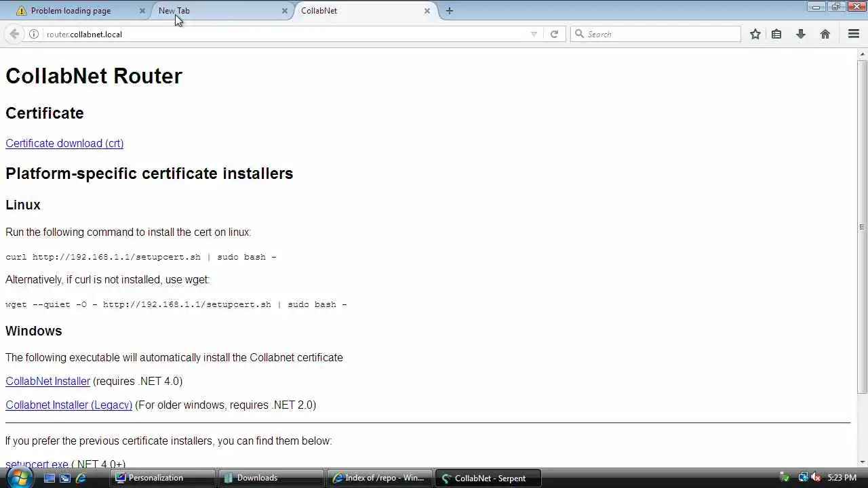Go to the browser home page
This screenshot has width=868, height=488.
[825, 34]
